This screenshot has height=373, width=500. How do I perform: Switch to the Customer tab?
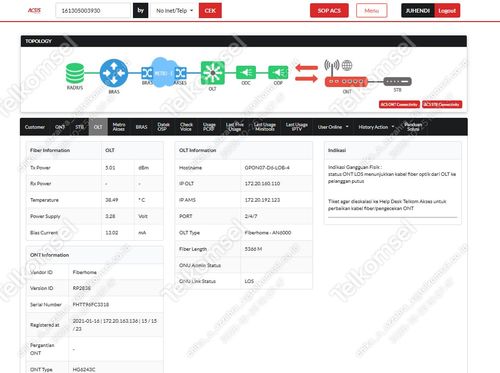point(35,127)
